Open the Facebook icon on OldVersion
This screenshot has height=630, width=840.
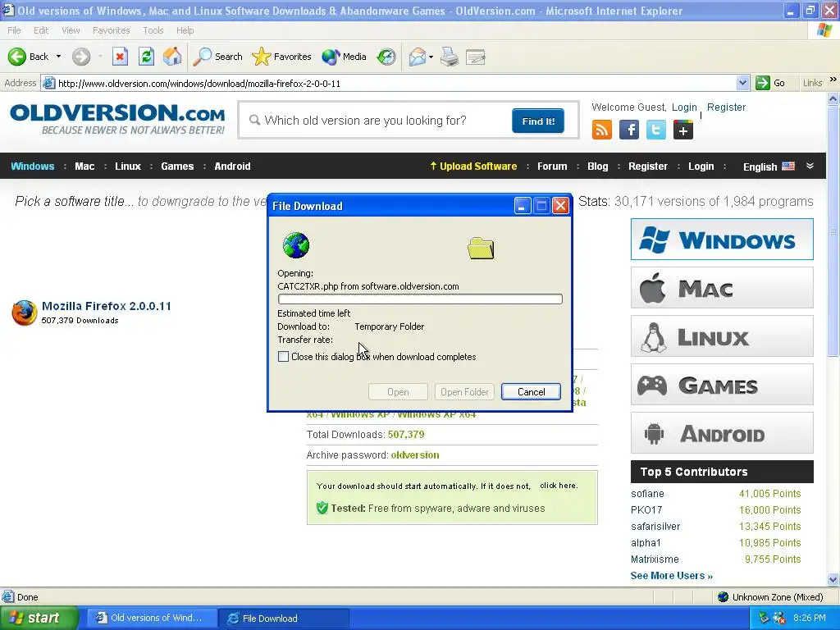tap(629, 130)
